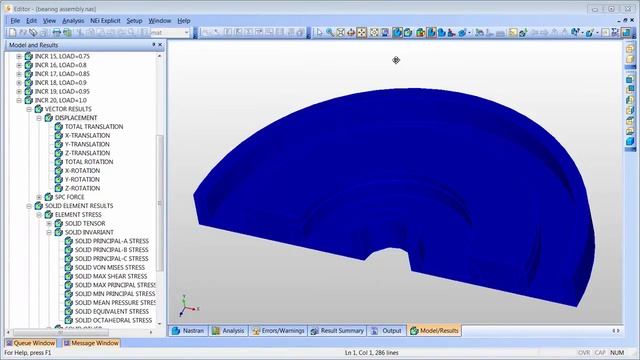Click 'Ln 1, Col 1, 286 lines' status text
The height and width of the screenshot is (360, 640).
click(x=371, y=353)
